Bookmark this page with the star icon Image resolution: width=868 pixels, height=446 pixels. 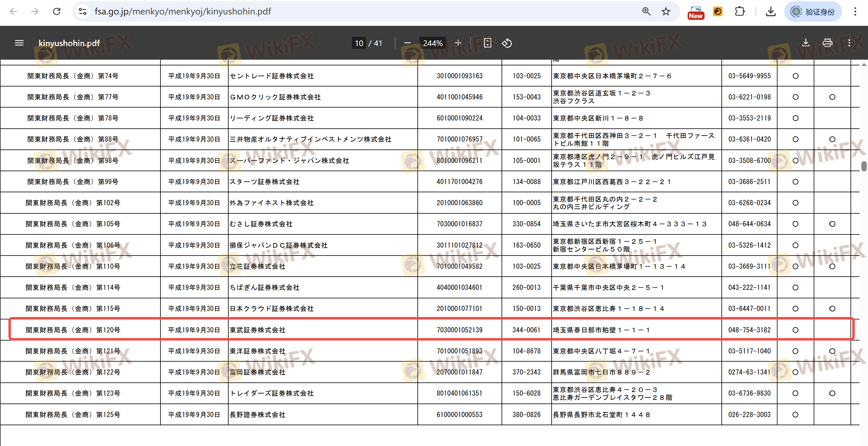pos(666,11)
